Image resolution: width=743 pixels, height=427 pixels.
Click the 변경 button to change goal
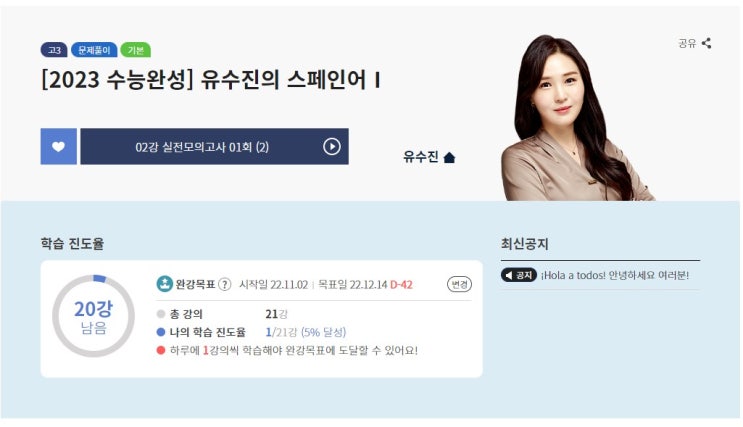(x=459, y=284)
